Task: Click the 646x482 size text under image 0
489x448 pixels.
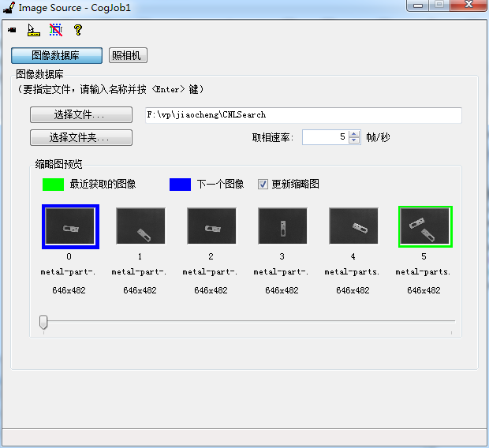Action: click(69, 290)
